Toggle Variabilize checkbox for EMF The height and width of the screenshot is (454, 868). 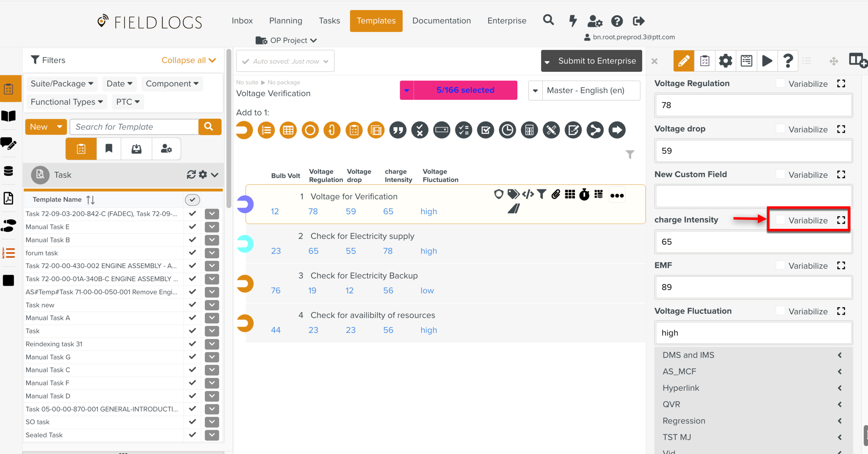click(780, 266)
